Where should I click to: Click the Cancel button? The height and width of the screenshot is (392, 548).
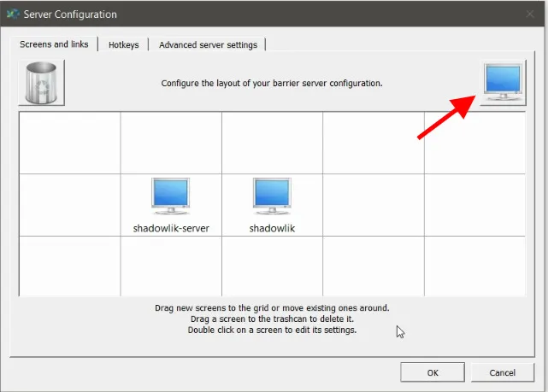coord(502,372)
